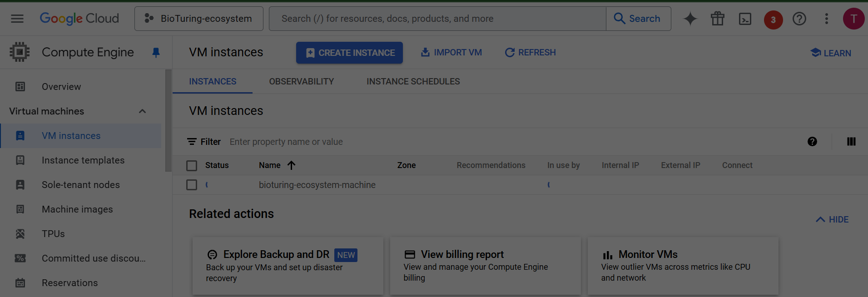Viewport: 868px width, 297px height.
Task: Open the main navigation hamburger menu
Action: (17, 19)
